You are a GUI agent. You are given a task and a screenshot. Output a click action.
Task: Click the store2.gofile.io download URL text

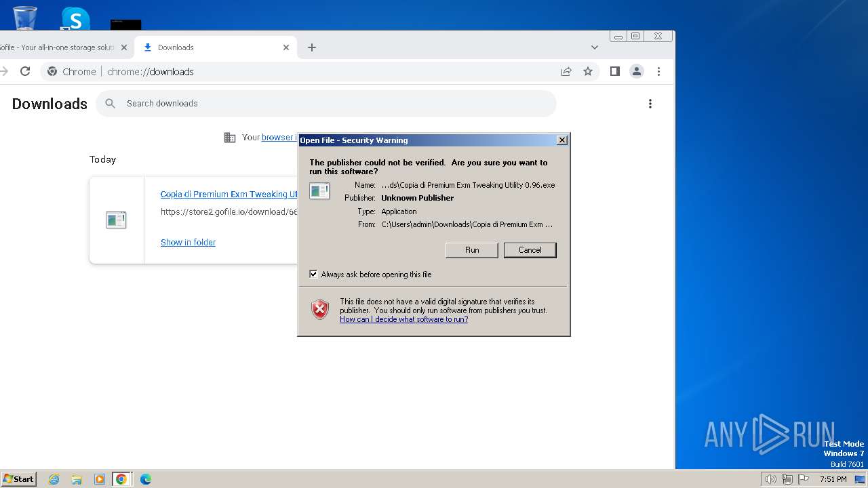[x=229, y=211]
